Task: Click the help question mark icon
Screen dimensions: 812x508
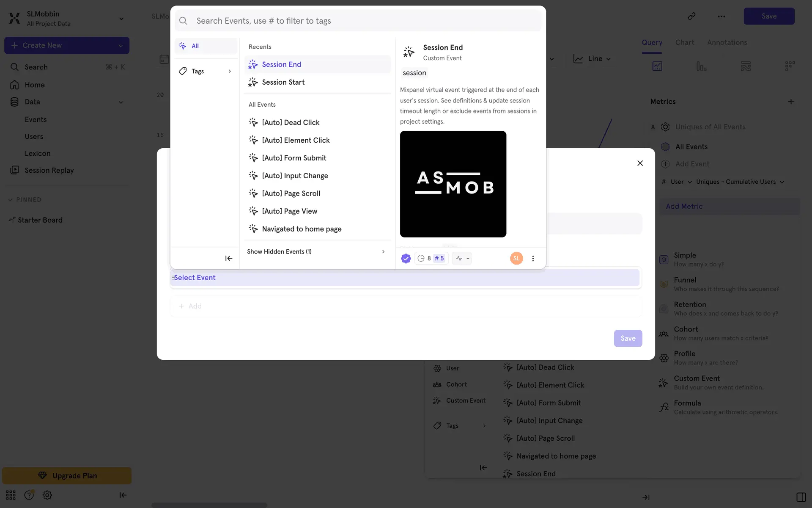Action: 29,495
